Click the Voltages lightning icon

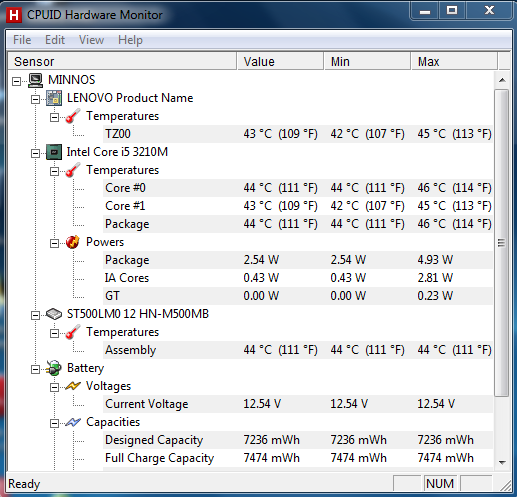coord(73,386)
